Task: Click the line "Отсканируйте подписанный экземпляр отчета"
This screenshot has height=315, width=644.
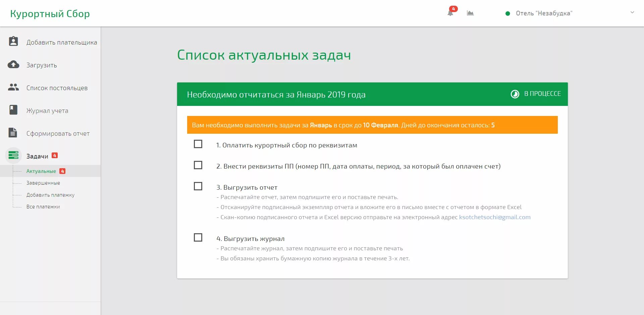Action: (x=369, y=207)
